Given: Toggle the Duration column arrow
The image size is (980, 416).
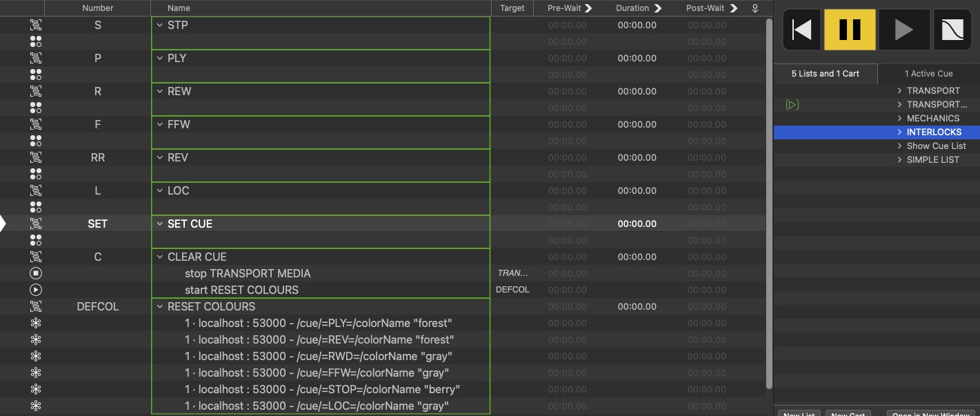Looking at the screenshot, I should point(657,8).
